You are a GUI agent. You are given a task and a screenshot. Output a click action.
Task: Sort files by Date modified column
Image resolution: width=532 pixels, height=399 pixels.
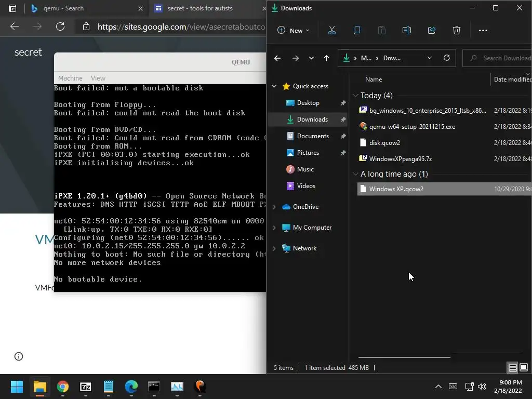pyautogui.click(x=512, y=79)
